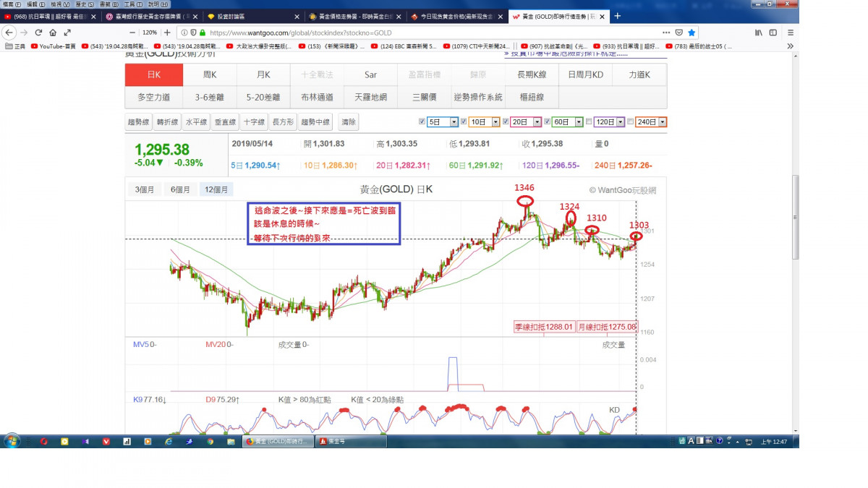Image resolution: width=868 pixels, height=488 pixels.
Task: Click the 趨勢線 drawing button
Action: click(x=138, y=122)
